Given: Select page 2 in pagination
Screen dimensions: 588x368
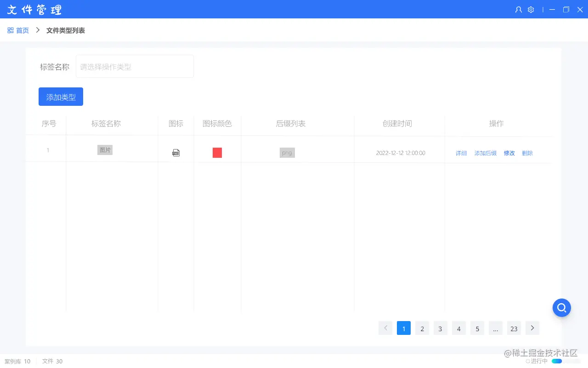Looking at the screenshot, I should point(422,328).
